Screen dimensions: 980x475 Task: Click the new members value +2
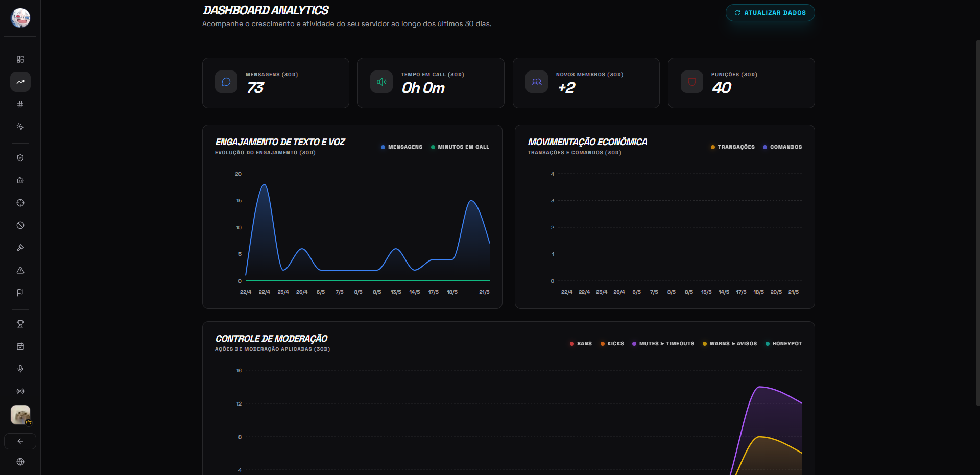tap(566, 88)
